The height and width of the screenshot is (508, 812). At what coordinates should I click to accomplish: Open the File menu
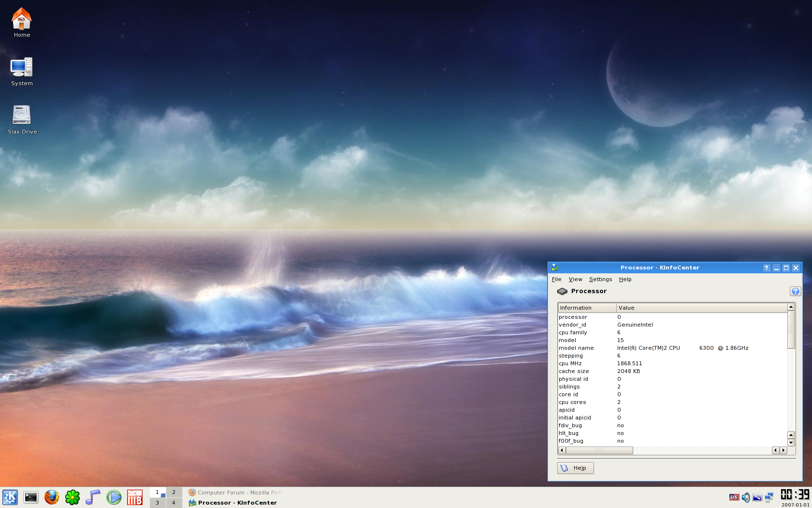556,279
